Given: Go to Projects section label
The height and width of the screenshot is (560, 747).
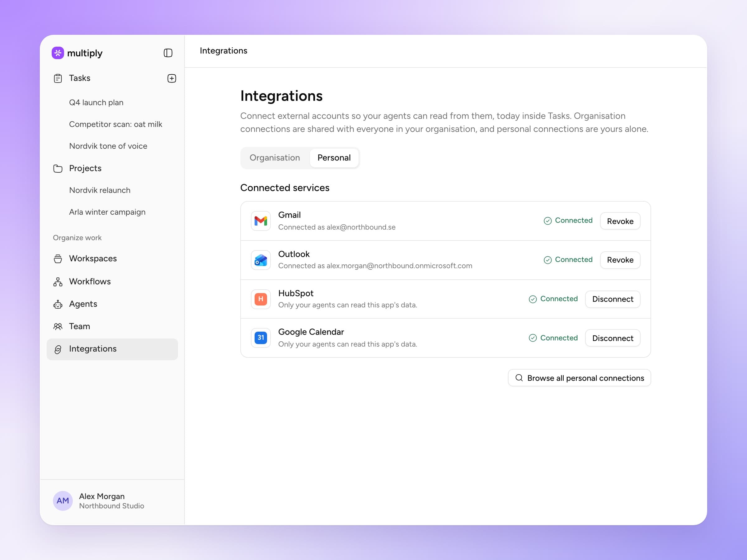Looking at the screenshot, I should [85, 168].
